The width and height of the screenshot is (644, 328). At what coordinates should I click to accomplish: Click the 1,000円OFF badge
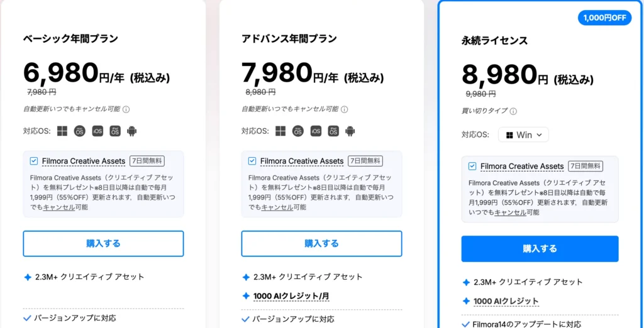coord(604,18)
